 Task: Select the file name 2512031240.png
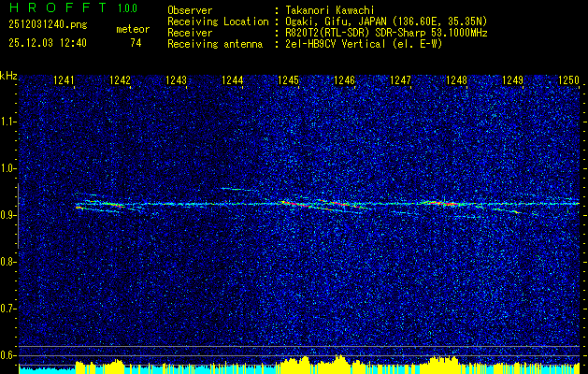[48, 24]
